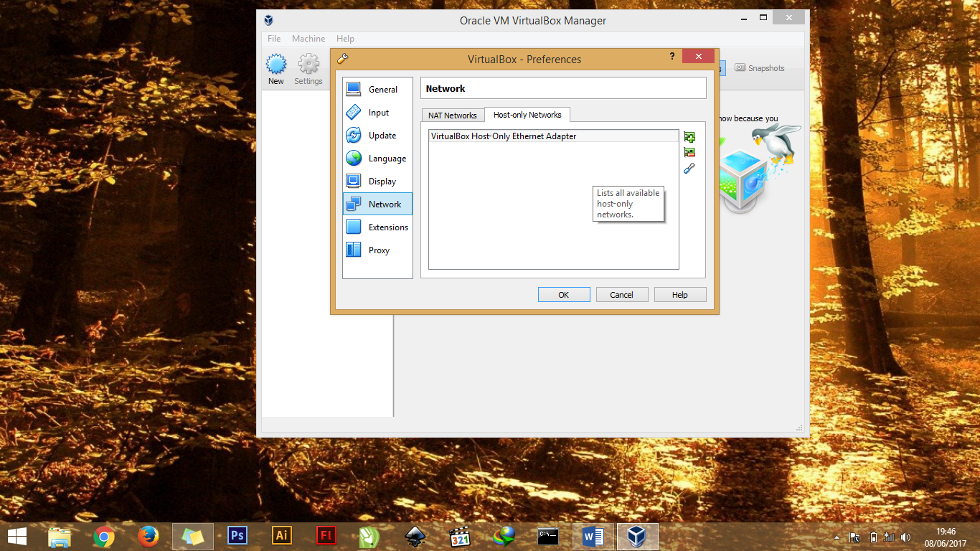
Task: Click the battery icon in the tray
Action: (873, 537)
